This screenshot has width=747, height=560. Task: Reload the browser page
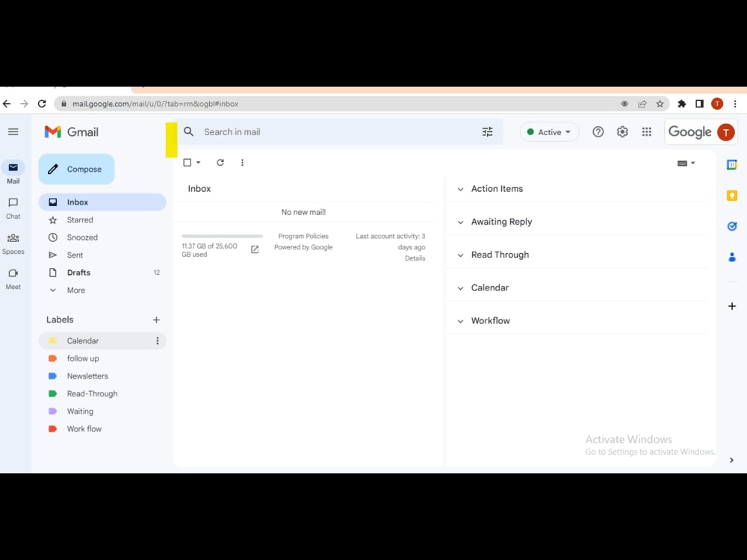42,103
